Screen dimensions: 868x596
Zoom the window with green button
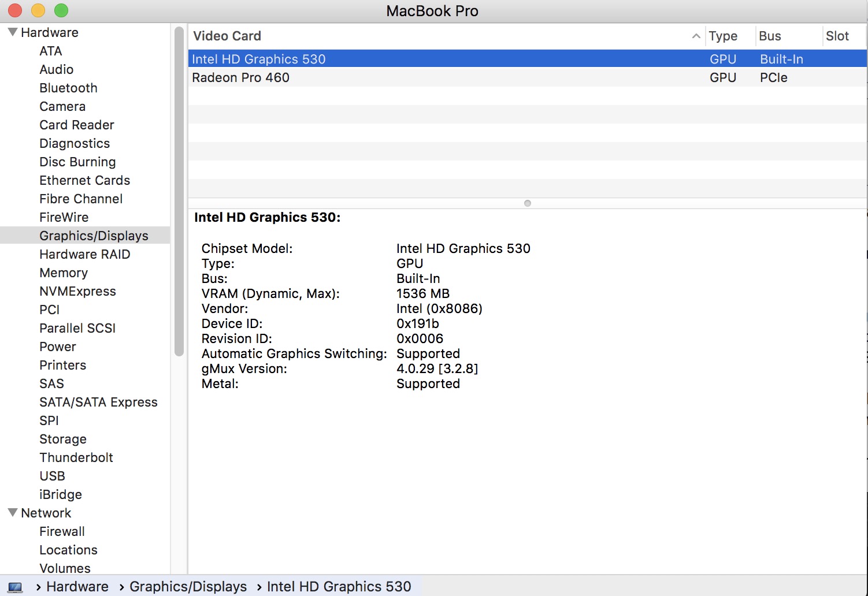tap(61, 10)
